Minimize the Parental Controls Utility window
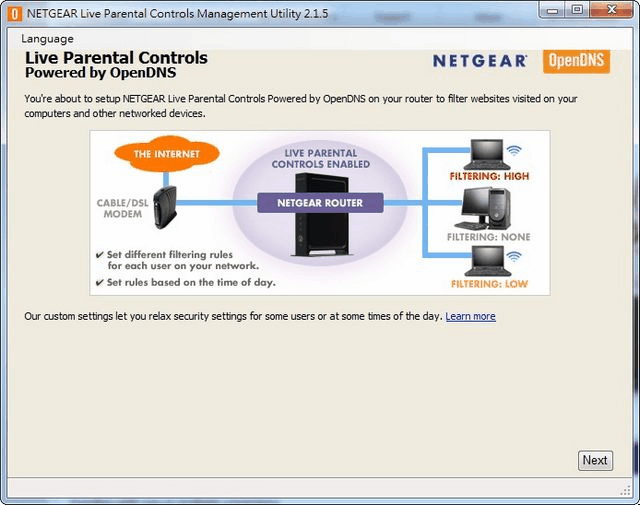Viewport: 640px width, 505px height. click(552, 10)
